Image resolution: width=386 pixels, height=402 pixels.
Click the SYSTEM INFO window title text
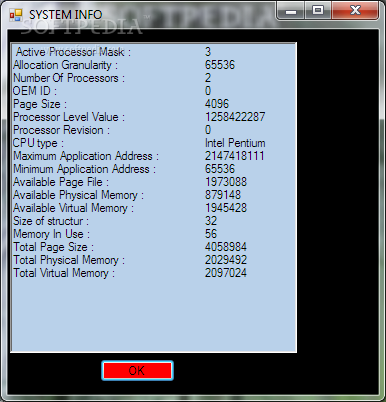click(65, 15)
